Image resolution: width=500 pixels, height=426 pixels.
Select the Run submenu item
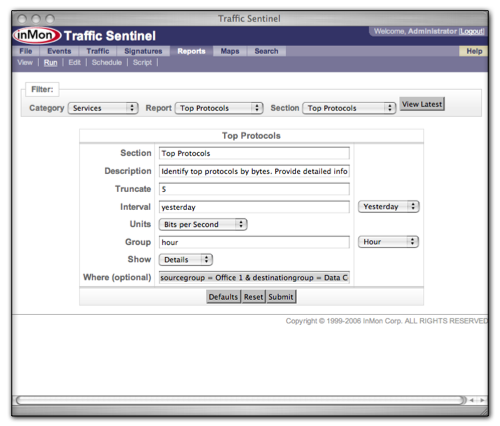point(50,62)
